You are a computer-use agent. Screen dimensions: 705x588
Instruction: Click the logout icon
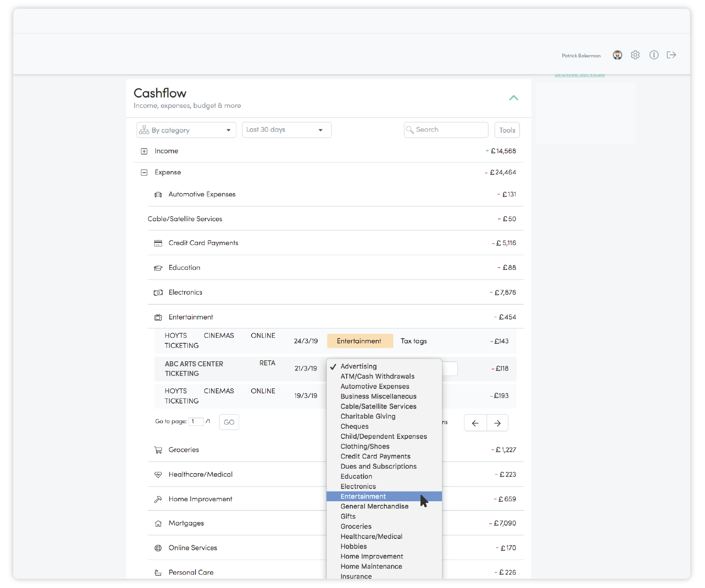pos(671,55)
